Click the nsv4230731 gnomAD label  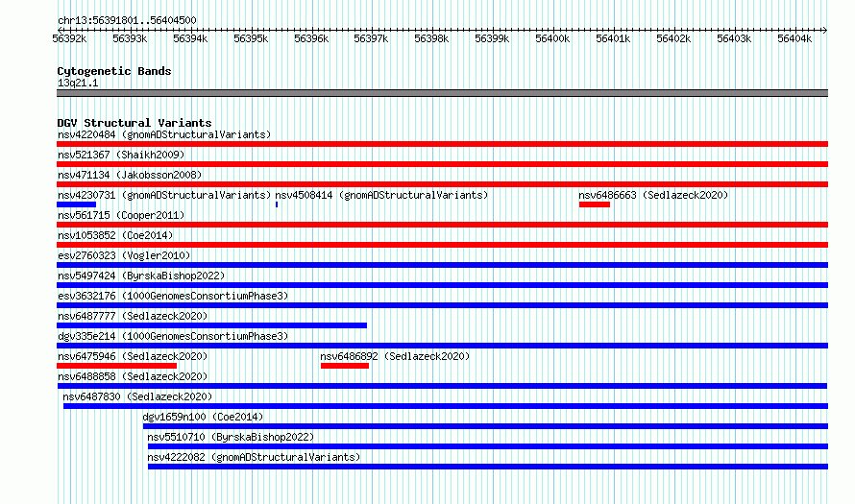pyautogui.click(x=164, y=195)
